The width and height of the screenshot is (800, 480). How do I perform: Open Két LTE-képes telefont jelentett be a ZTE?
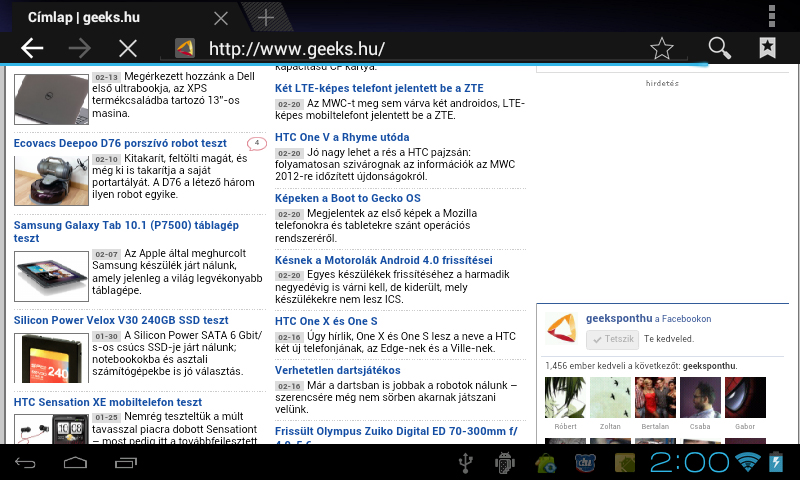[379, 88]
